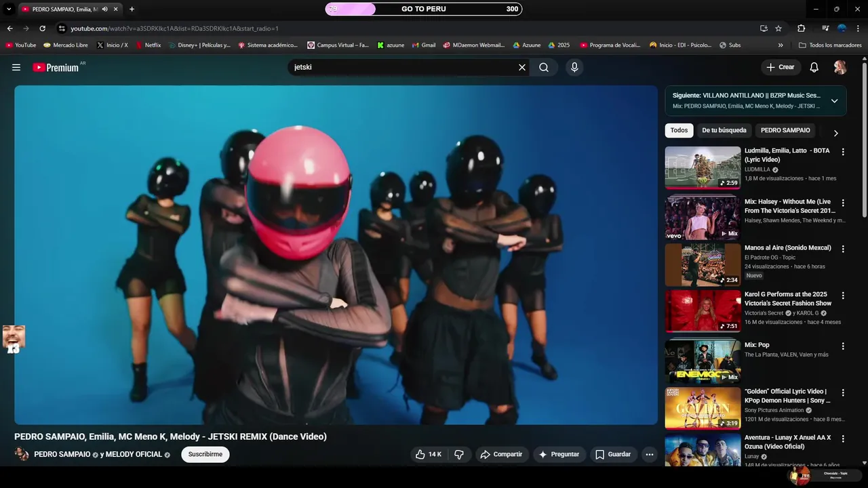Open the tab search dropdown arrow
The image size is (868, 488).
point(9,9)
